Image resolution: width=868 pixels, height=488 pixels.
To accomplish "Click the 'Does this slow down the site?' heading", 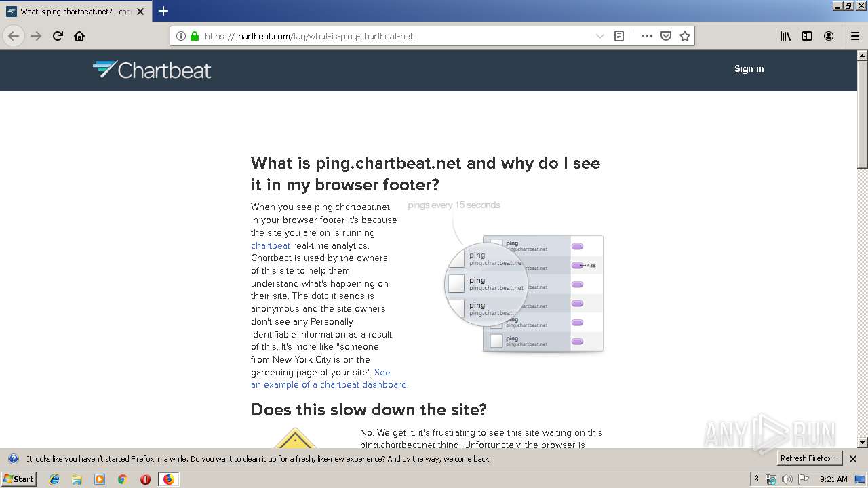I will pyautogui.click(x=369, y=409).
